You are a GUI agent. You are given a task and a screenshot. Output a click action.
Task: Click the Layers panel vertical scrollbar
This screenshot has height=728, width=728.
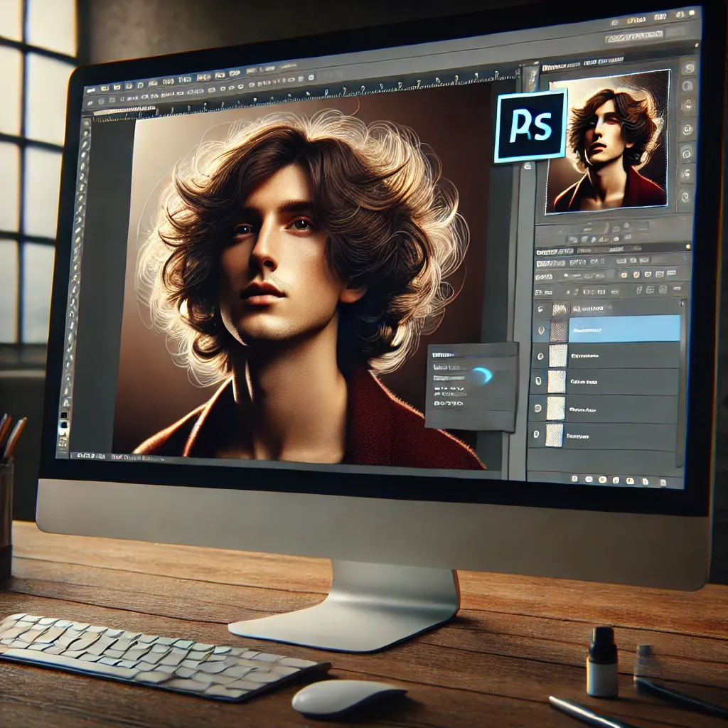682,383
